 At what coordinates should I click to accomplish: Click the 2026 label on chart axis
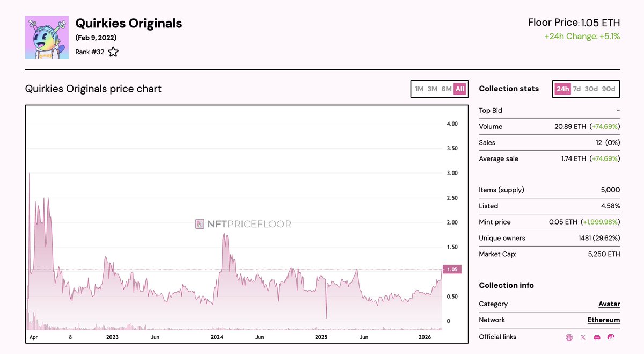[425, 337]
